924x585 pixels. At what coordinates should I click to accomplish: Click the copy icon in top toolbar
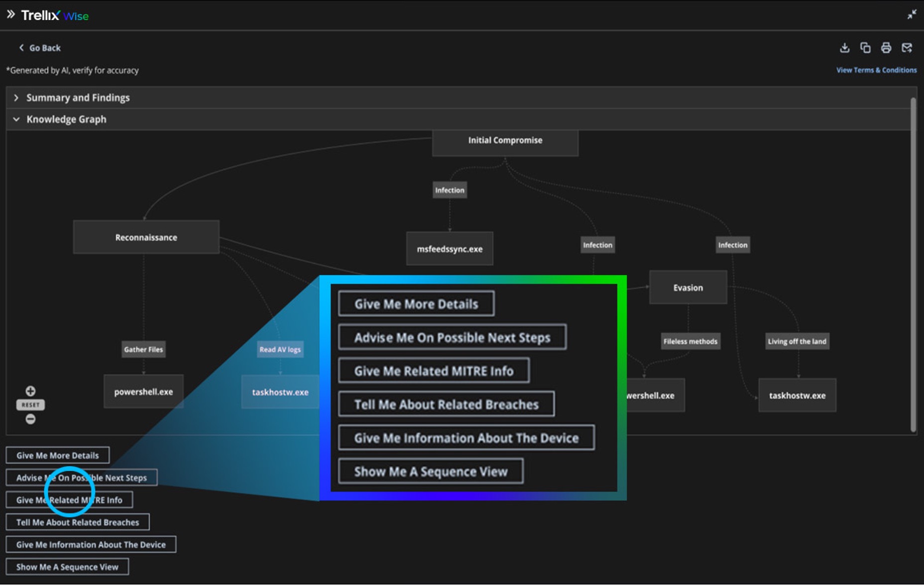point(865,48)
